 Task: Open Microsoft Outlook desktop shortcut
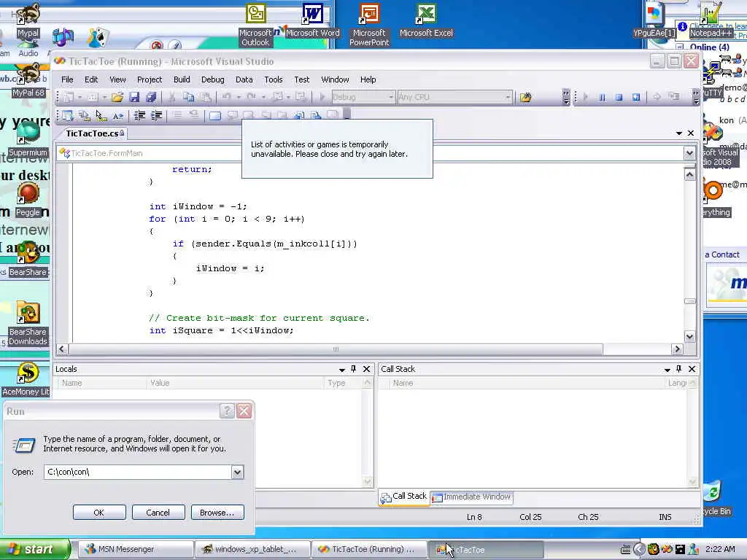(x=255, y=25)
